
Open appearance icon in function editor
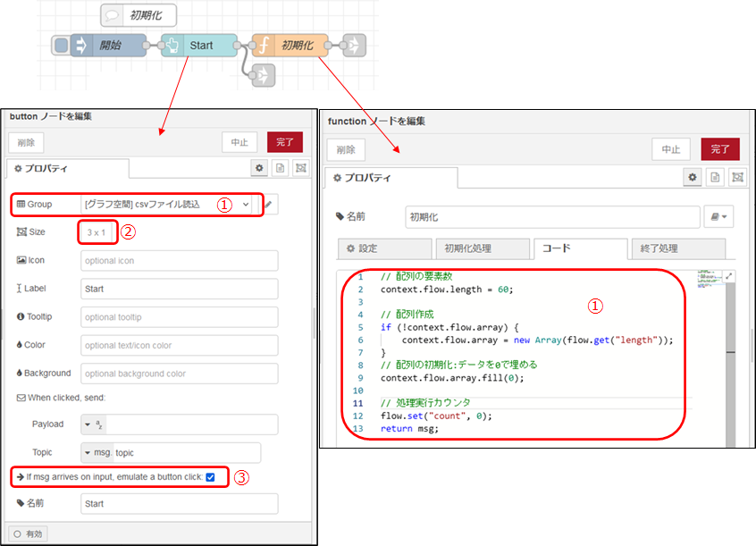click(739, 178)
